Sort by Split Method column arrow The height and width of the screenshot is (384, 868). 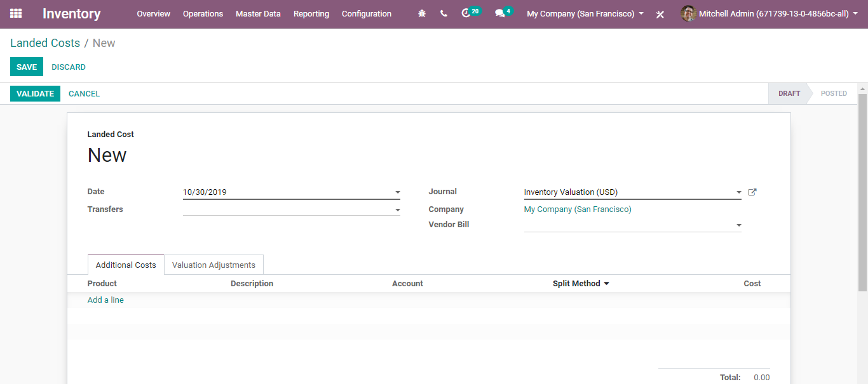coord(606,284)
